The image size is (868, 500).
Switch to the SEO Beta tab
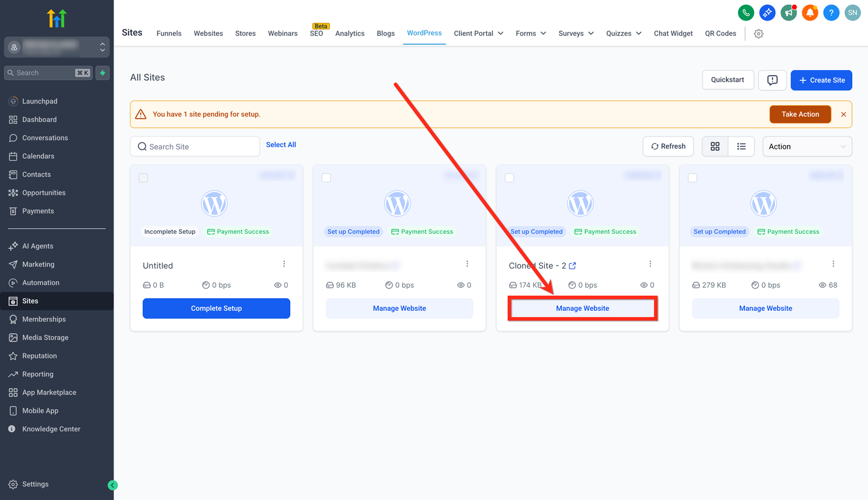pos(317,32)
